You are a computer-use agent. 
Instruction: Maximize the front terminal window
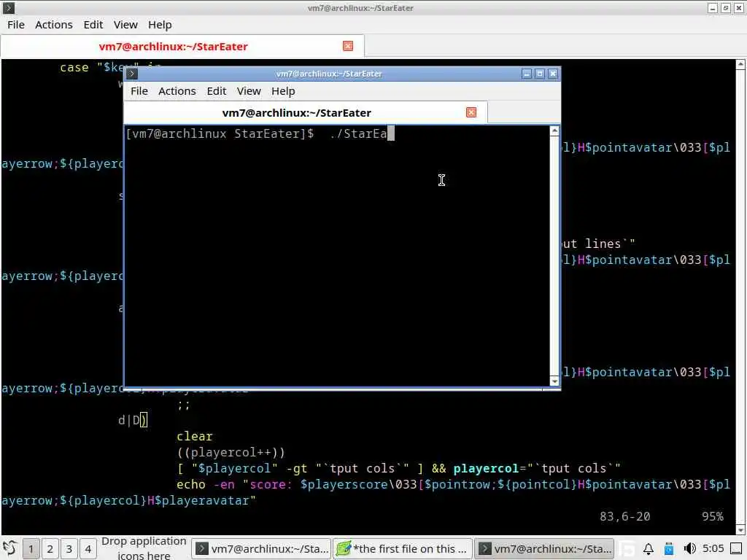point(540,74)
